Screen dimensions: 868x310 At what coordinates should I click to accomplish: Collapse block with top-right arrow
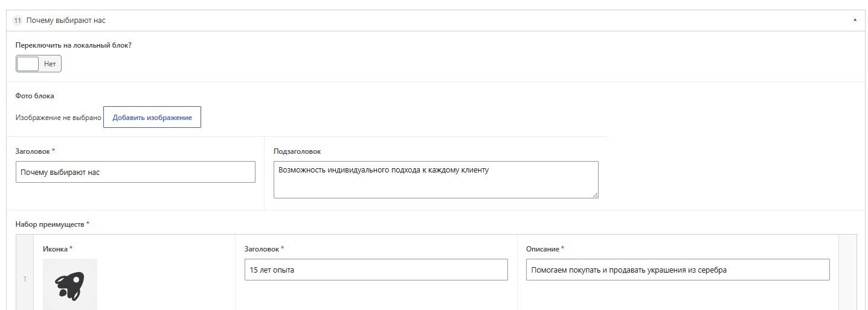855,21
